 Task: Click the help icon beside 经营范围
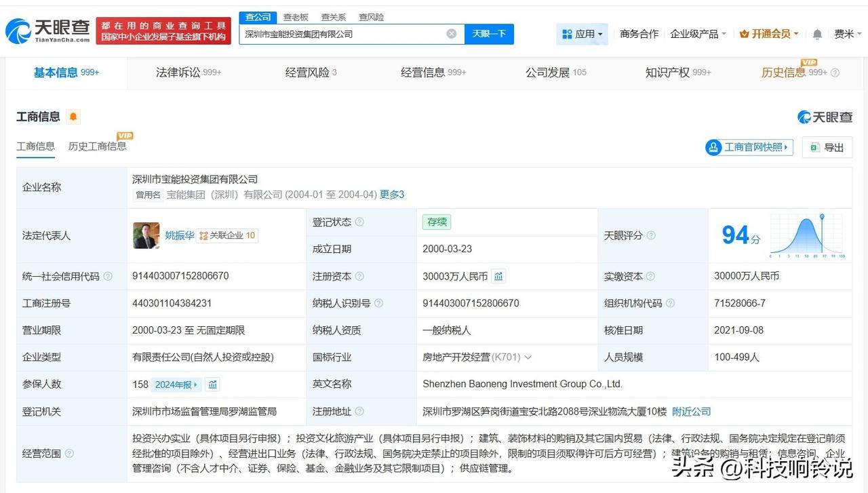[69, 454]
